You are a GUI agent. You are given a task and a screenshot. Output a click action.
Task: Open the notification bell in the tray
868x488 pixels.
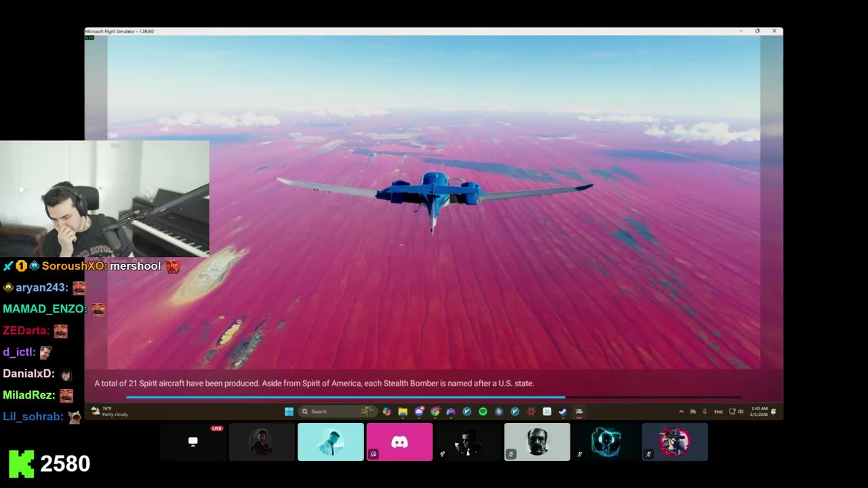(774, 411)
